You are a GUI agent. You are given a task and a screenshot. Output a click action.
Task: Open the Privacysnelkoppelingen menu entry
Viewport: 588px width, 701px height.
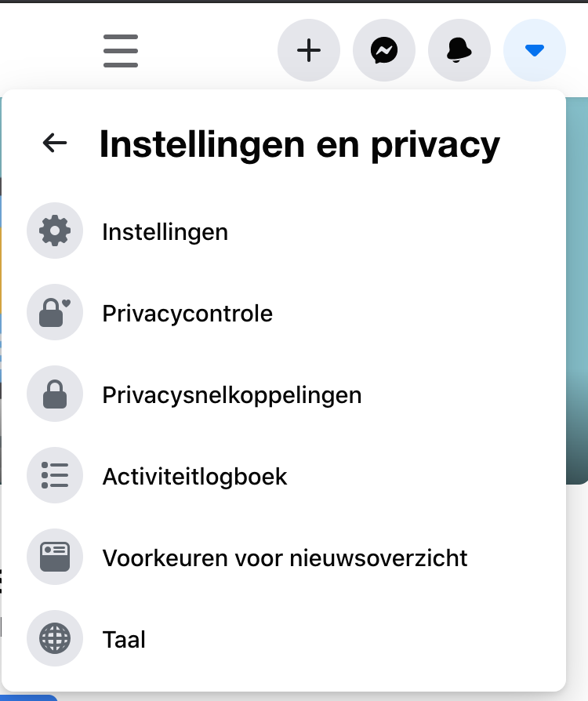click(x=232, y=395)
